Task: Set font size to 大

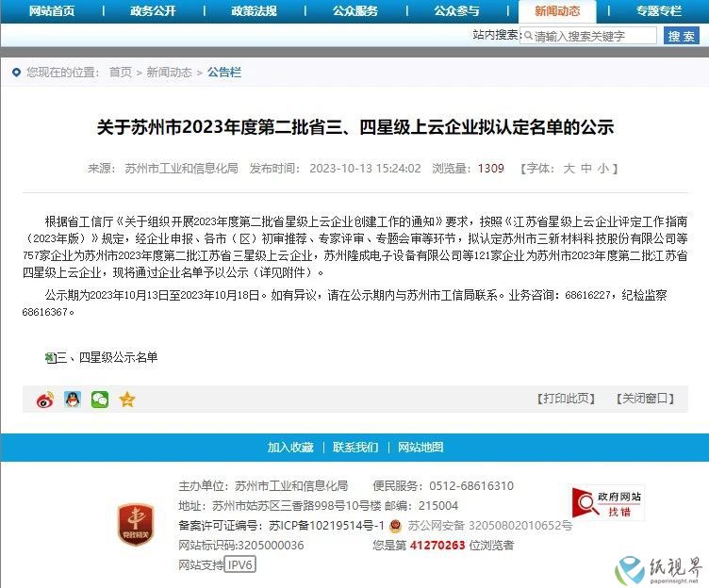Action: click(569, 169)
